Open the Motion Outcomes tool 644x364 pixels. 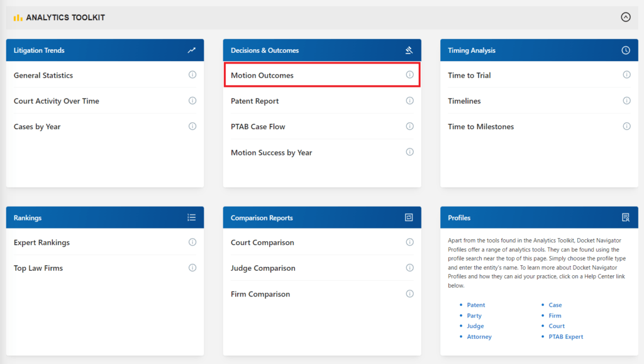(x=262, y=76)
